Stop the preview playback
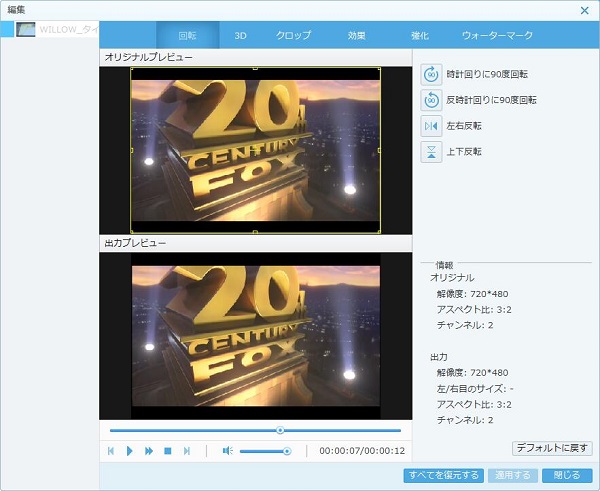600x491 pixels. click(168, 451)
